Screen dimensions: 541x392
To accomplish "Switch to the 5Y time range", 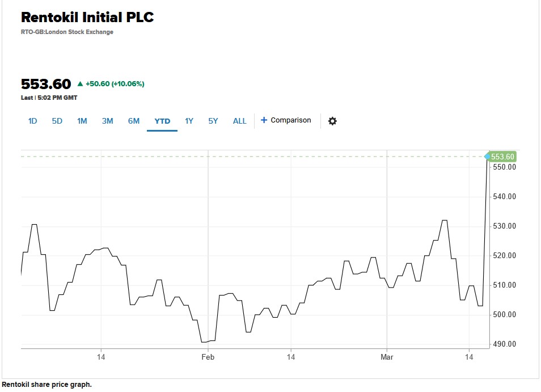I will [213, 121].
